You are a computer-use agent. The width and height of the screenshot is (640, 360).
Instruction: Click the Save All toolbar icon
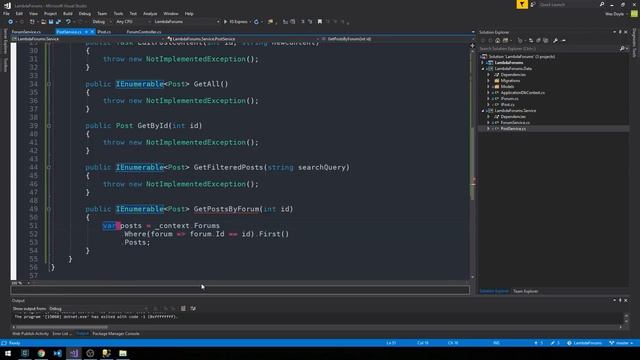click(x=58, y=22)
